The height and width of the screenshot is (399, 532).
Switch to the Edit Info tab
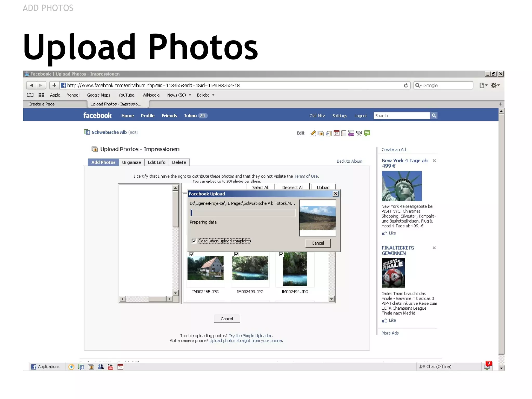point(157,162)
